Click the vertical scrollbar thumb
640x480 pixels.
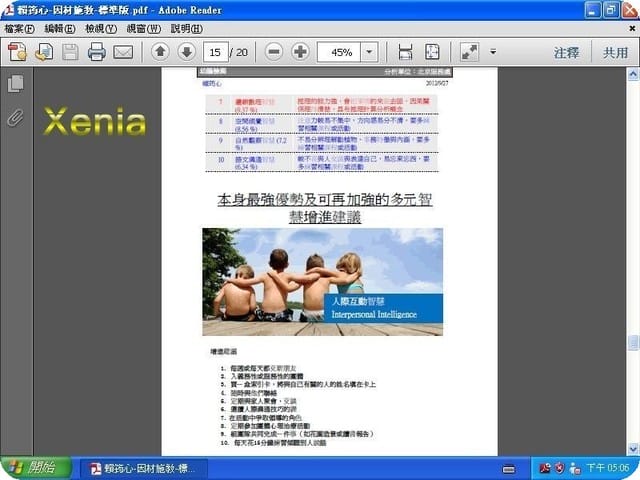633,343
